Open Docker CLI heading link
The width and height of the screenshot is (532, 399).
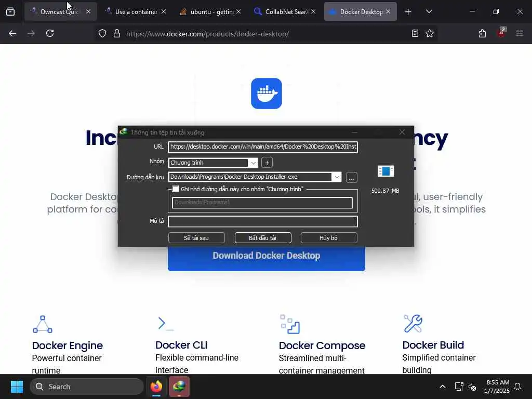pyautogui.click(x=181, y=345)
